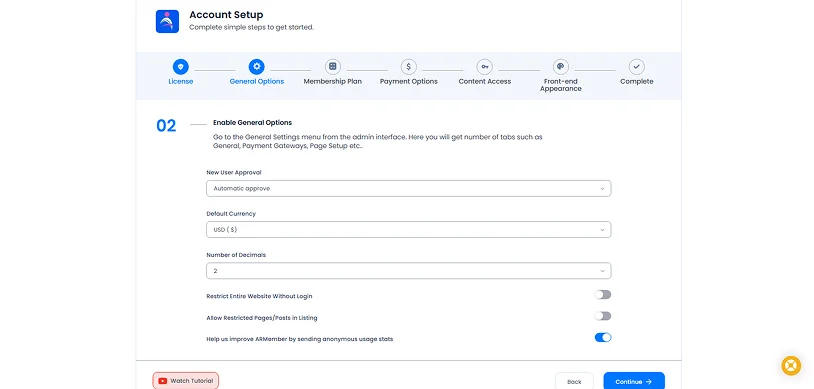Click the New User Approval label

(234, 172)
